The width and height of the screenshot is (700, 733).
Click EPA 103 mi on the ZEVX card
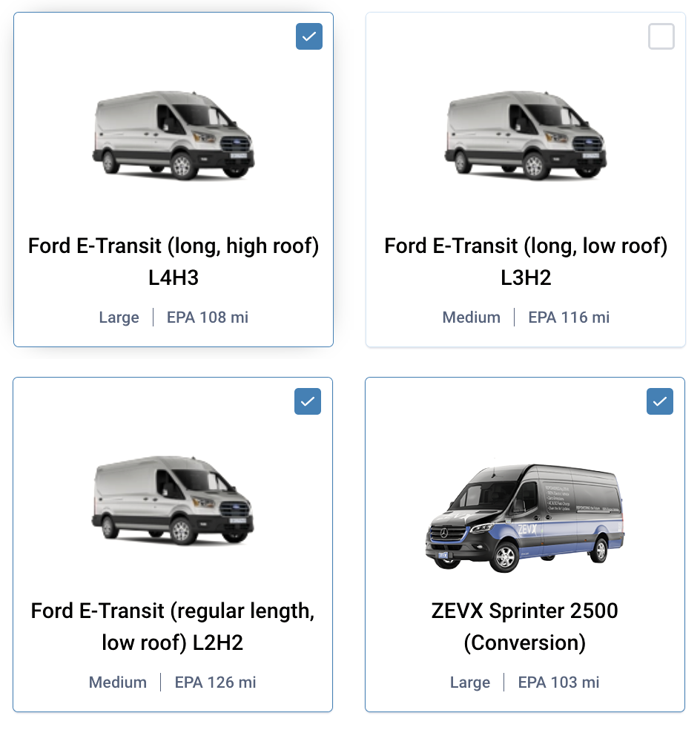click(558, 682)
